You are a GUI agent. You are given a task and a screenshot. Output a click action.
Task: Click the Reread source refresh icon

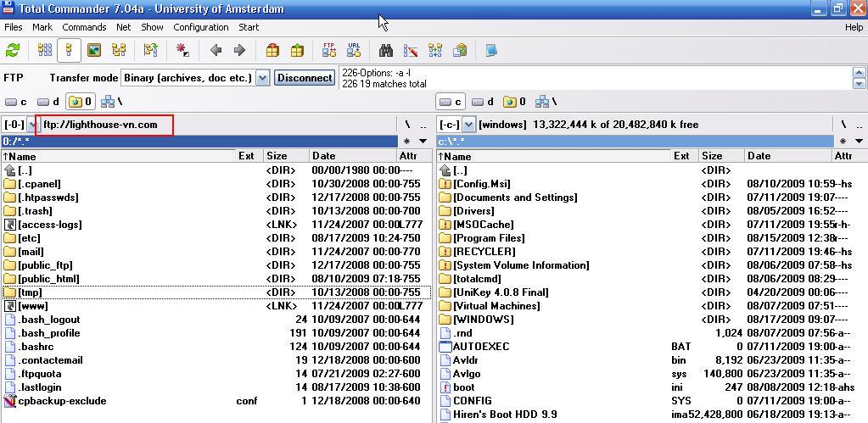12,51
